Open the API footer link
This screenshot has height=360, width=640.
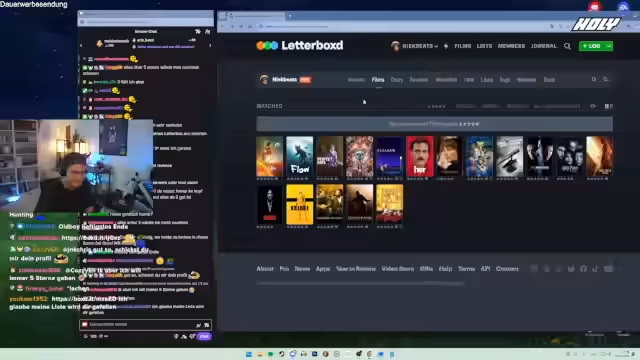(x=485, y=269)
